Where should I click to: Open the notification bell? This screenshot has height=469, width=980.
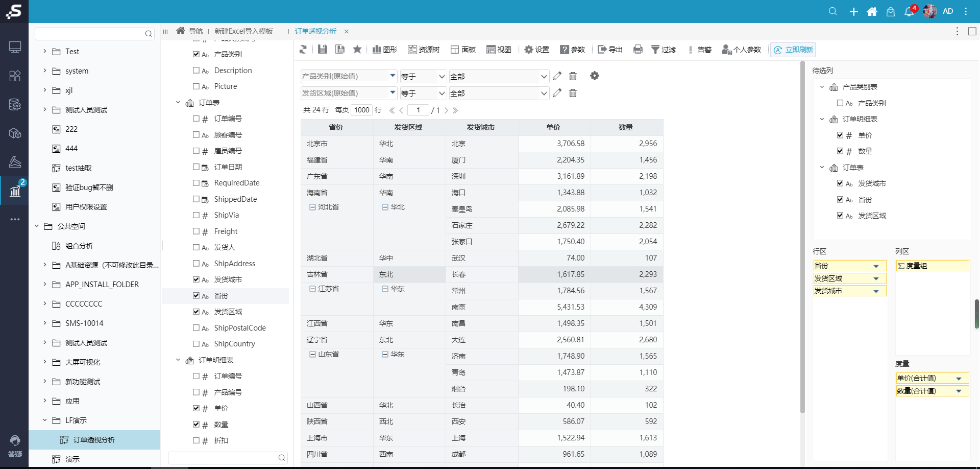coord(909,11)
